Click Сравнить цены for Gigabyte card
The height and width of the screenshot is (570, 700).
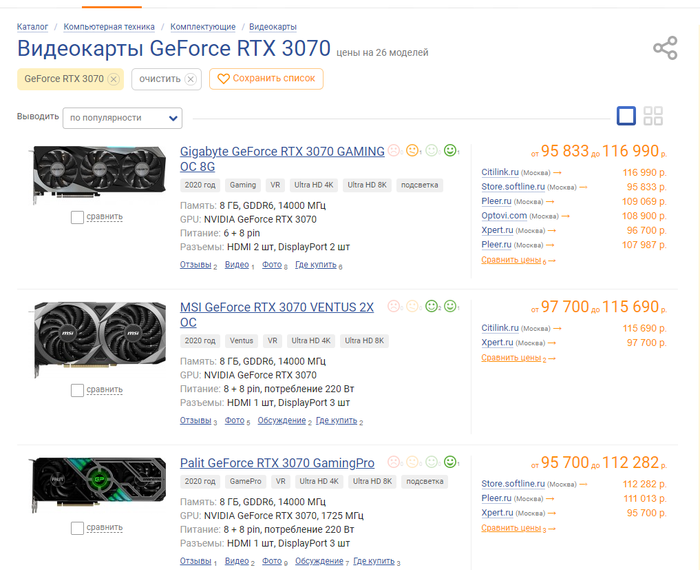click(511, 260)
